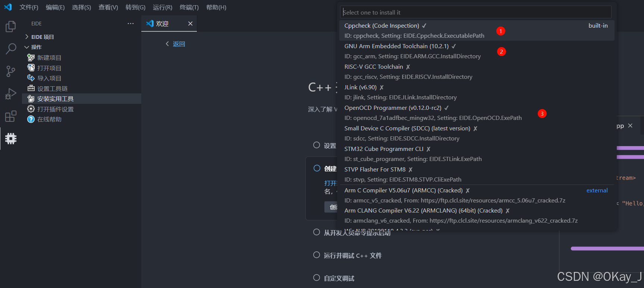Select STM32 Cube Programmer CLI entry
This screenshot has width=644, height=288.
(x=477, y=154)
